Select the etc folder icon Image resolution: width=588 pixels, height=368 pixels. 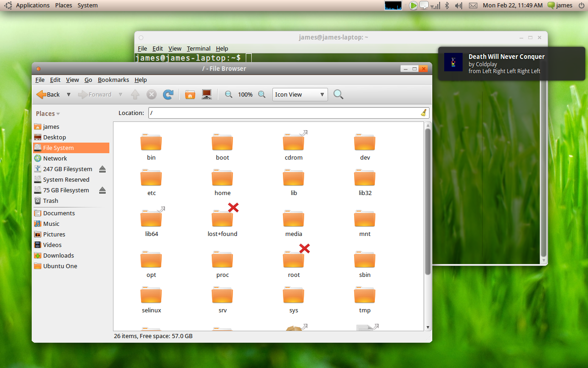coord(151,178)
